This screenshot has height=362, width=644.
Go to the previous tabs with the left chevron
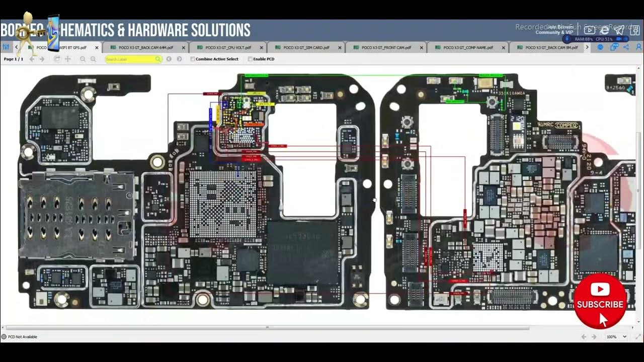click(17, 47)
